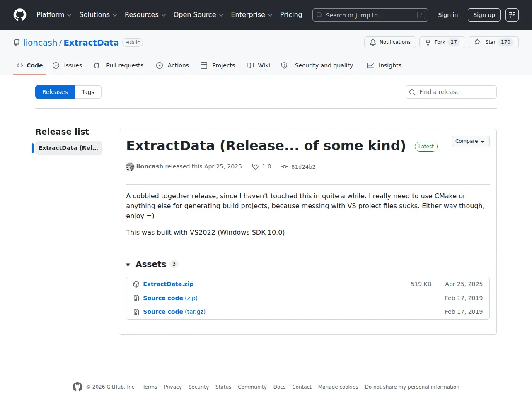Expand the Platform menu
Image resolution: width=532 pixels, height=409 pixels.
click(x=54, y=15)
